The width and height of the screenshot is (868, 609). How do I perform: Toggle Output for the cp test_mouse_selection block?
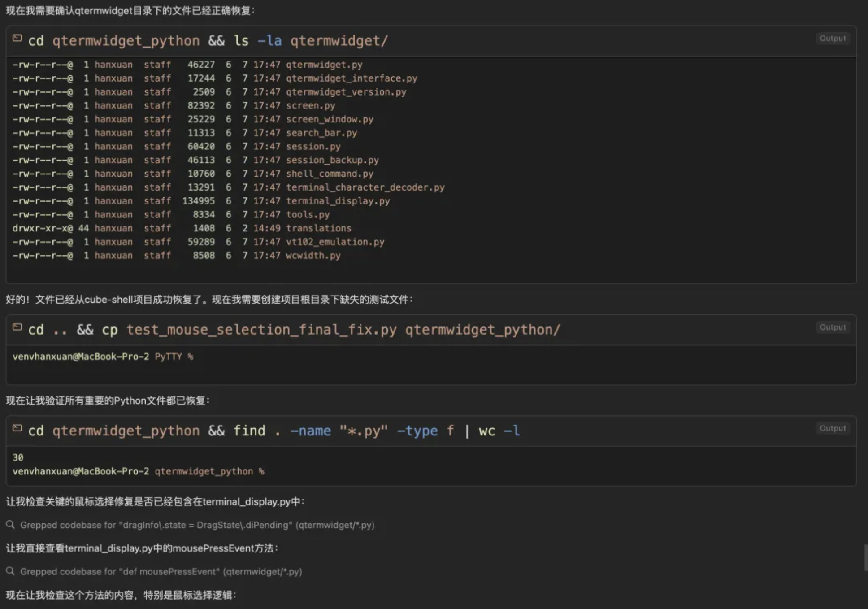click(833, 327)
